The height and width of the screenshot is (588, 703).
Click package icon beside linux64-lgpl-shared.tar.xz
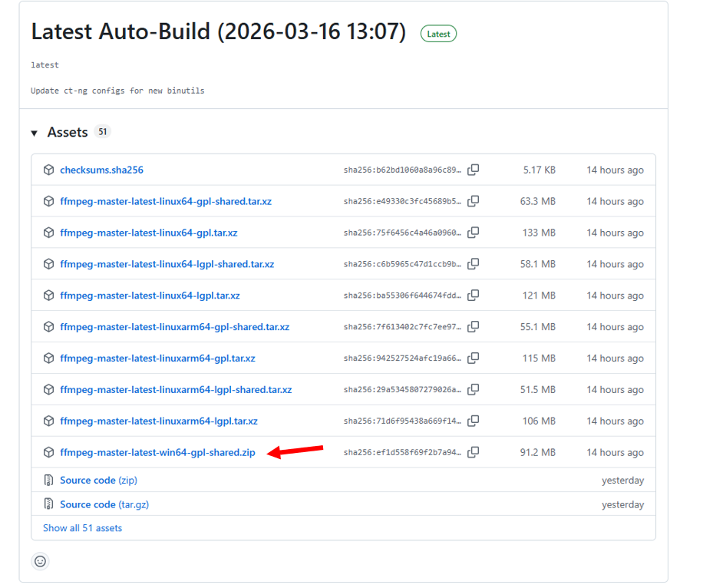point(48,264)
